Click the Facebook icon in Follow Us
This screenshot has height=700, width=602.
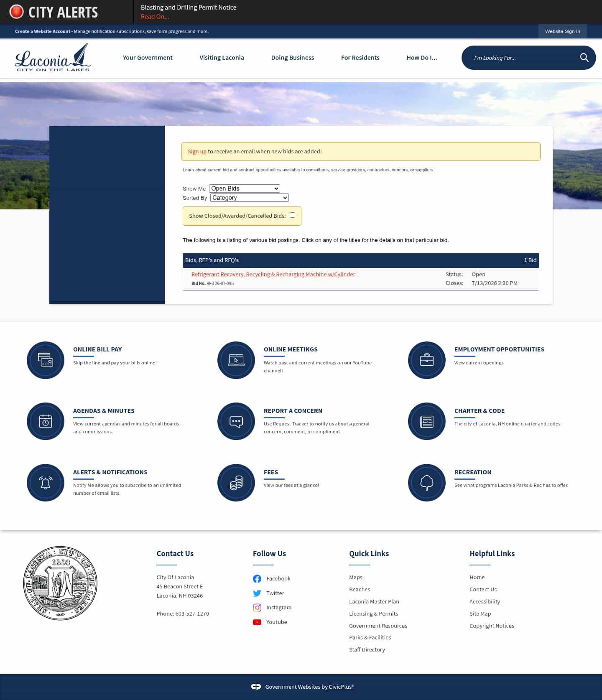pos(257,579)
